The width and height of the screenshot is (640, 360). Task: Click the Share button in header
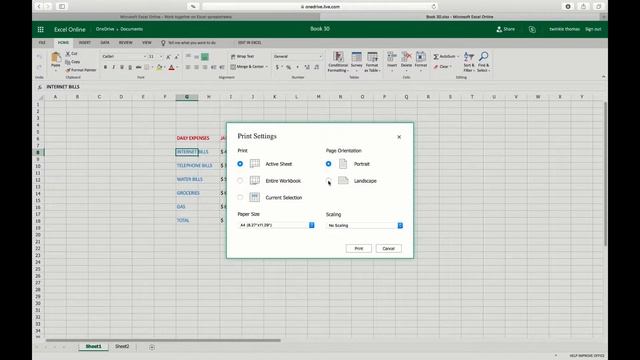click(505, 29)
